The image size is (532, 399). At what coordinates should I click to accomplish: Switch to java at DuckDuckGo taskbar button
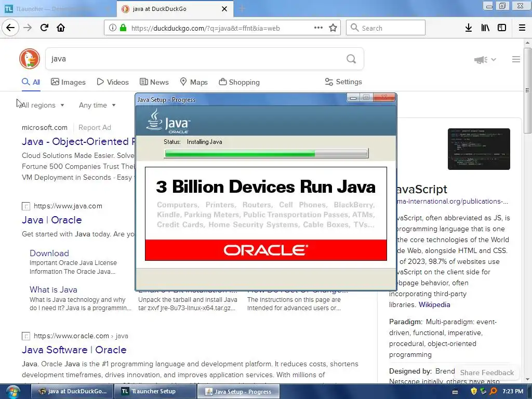(x=72, y=392)
